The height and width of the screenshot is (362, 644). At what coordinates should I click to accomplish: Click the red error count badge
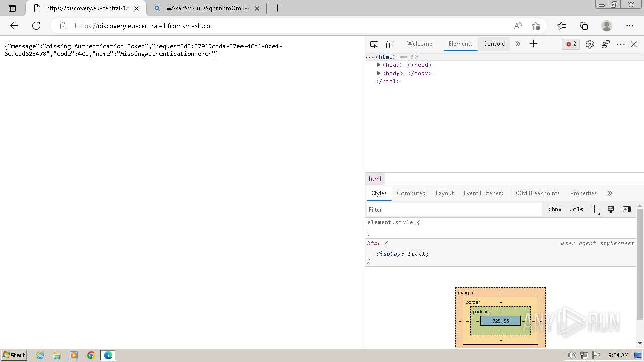571,44
